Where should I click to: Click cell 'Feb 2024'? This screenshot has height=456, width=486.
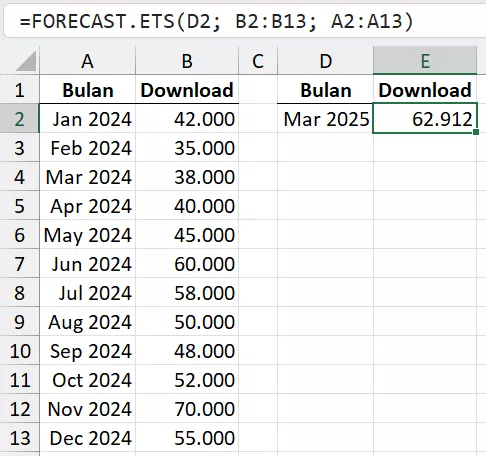point(88,148)
